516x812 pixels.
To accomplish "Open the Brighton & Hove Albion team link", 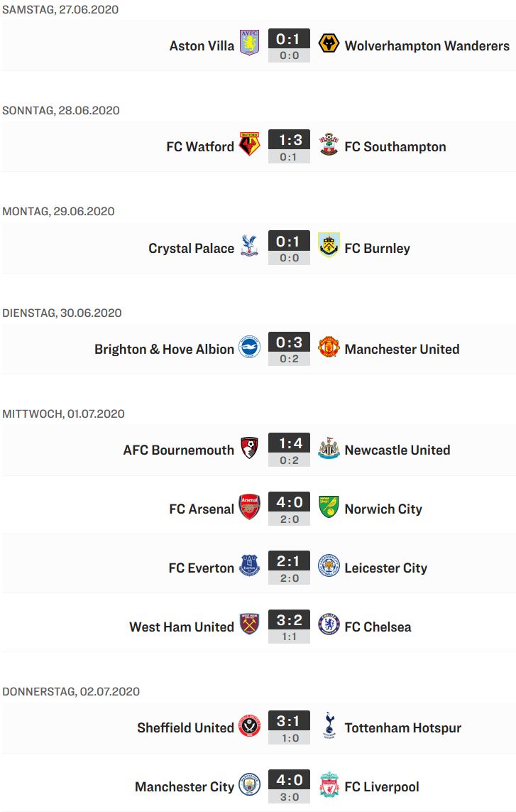I will click(x=164, y=349).
